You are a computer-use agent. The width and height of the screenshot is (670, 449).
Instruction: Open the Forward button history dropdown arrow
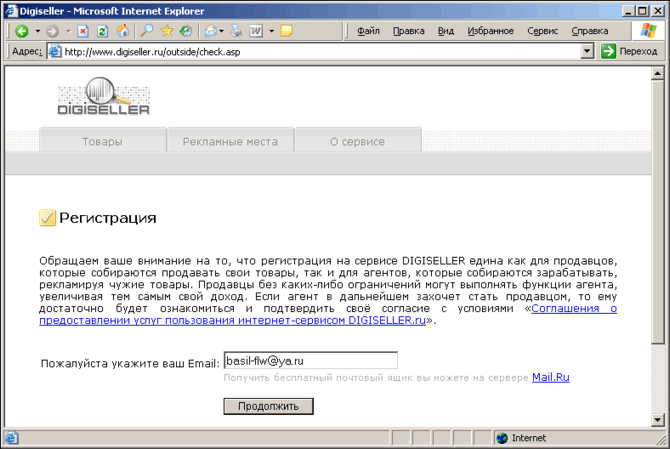click(x=68, y=31)
